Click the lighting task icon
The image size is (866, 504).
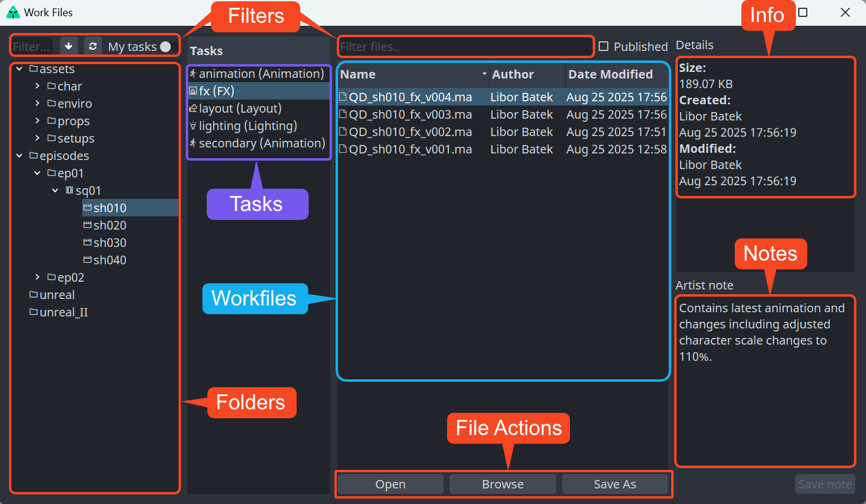[x=193, y=126]
